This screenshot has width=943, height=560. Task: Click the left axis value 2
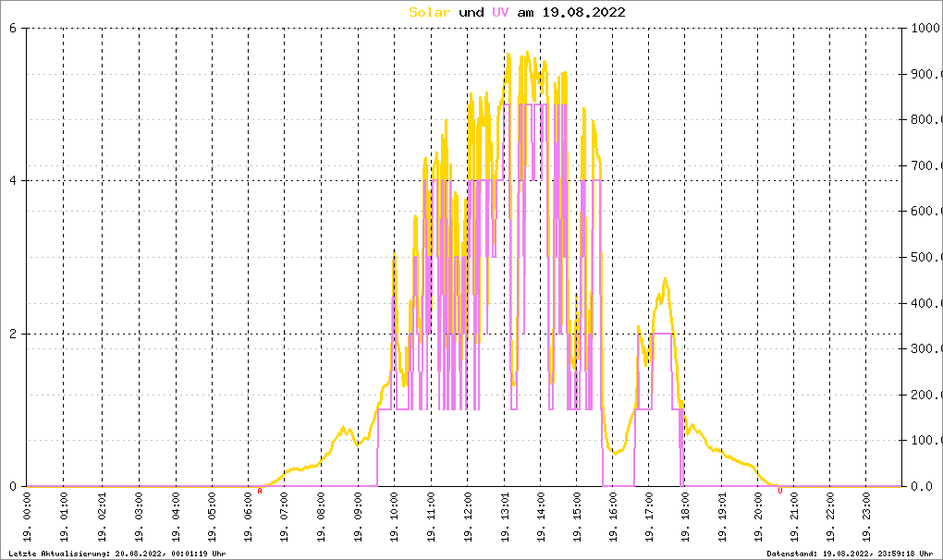pos(13,335)
